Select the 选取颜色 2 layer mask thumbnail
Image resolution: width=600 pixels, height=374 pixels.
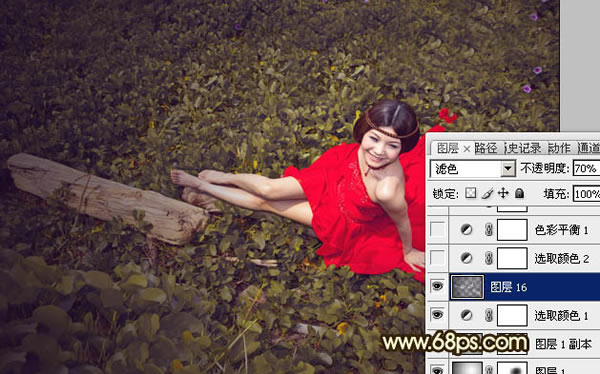tap(512, 258)
